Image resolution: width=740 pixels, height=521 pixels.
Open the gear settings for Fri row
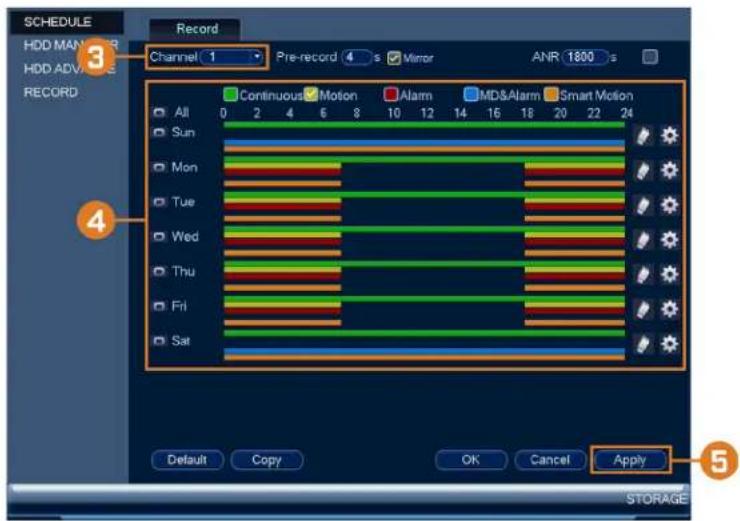669,309
